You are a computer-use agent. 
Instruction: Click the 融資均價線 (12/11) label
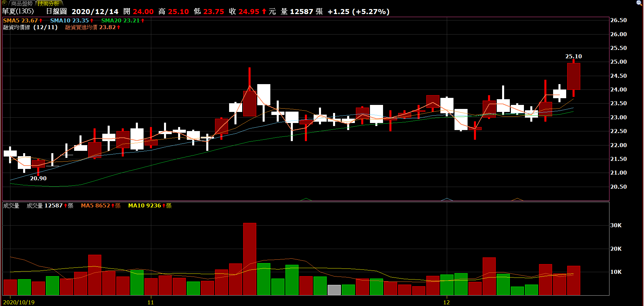point(30,27)
